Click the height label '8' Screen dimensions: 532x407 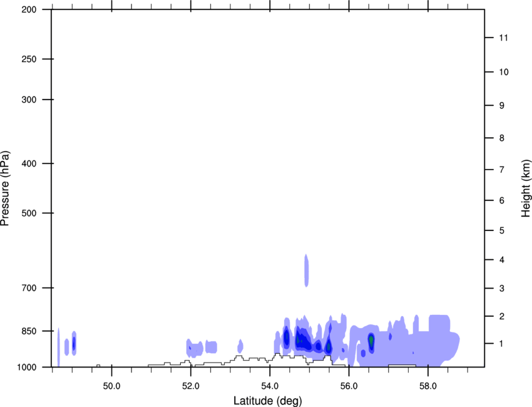point(502,138)
